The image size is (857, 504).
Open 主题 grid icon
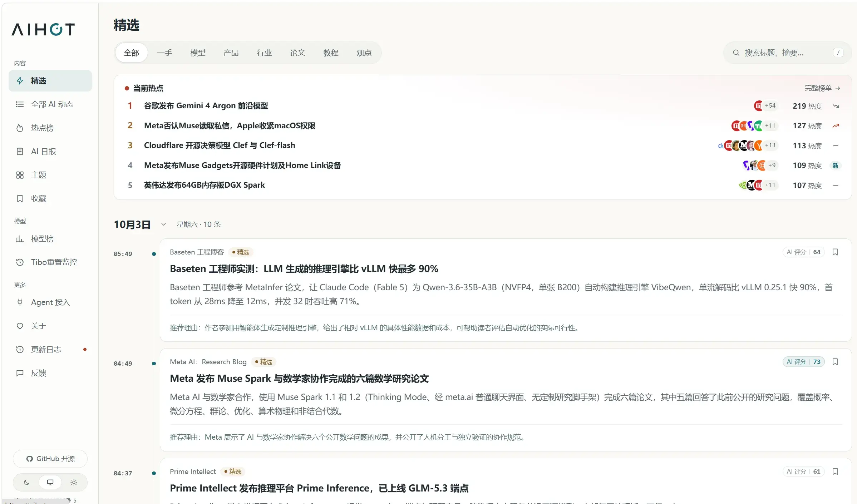point(20,175)
